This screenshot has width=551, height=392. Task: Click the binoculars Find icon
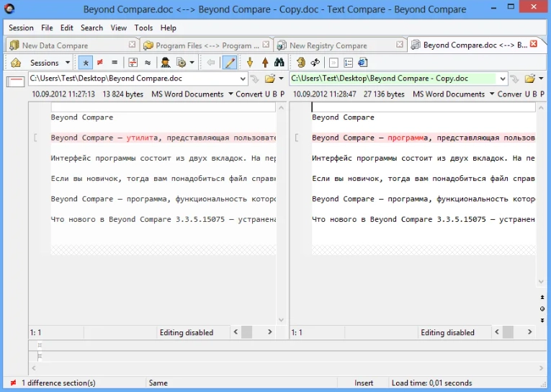pos(279,63)
